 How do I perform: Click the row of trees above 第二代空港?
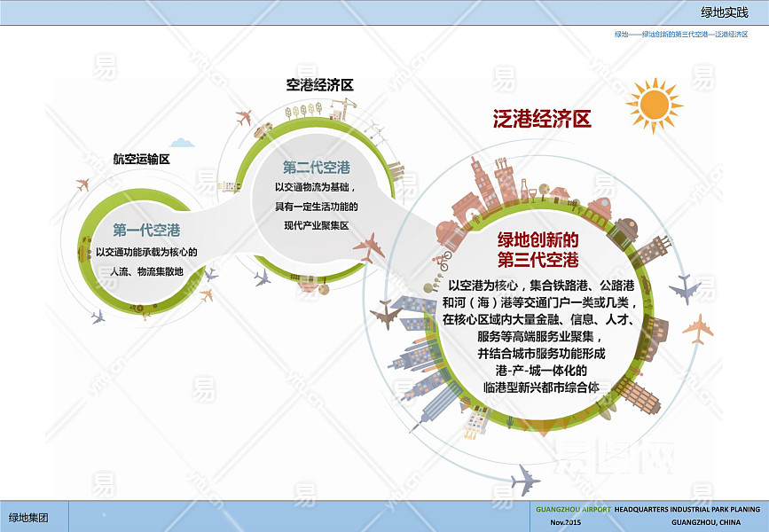coord(304,110)
